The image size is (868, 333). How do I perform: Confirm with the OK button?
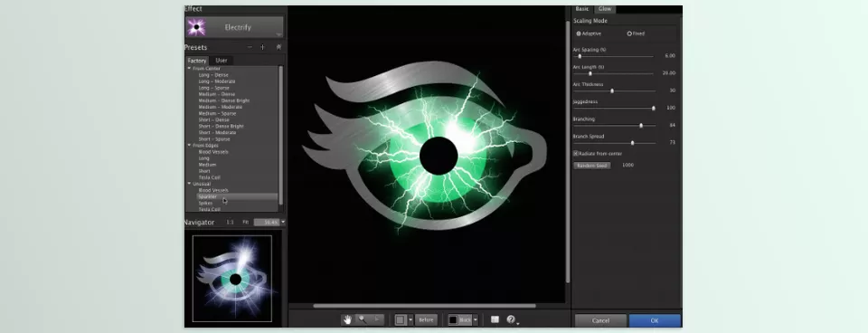[655, 321]
